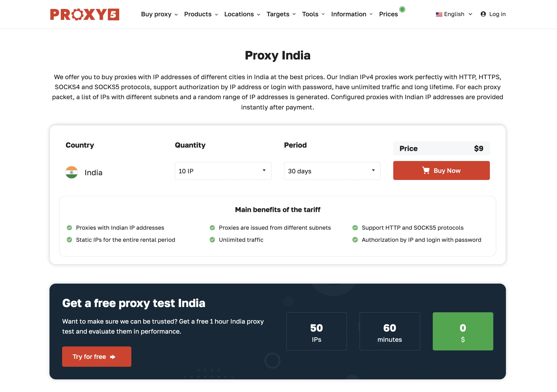Screen dimensions: 557x392
Task: Open the 10 IP quantity dropdown
Action: coord(223,171)
